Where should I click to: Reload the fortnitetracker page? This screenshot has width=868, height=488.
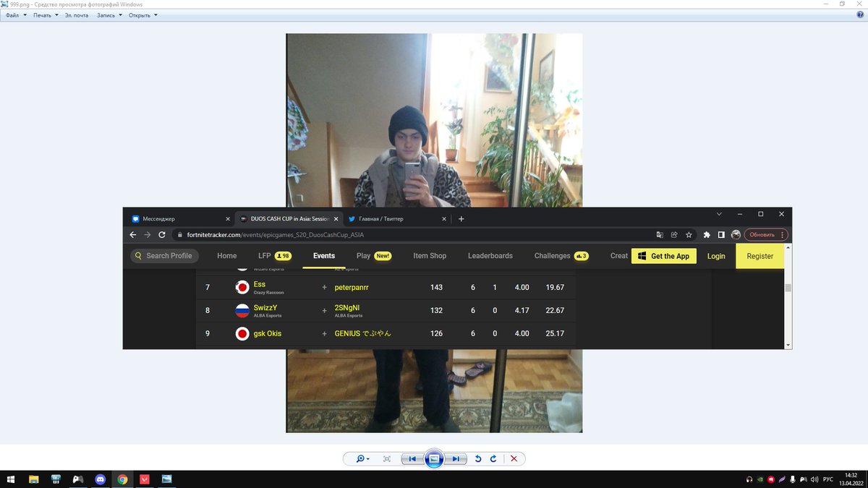point(162,235)
